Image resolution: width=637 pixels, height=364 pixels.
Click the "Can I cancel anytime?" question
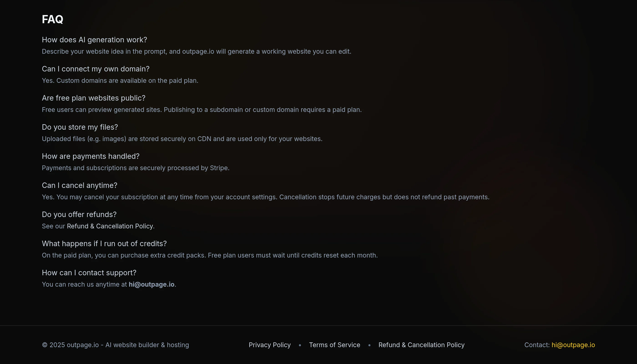(79, 185)
